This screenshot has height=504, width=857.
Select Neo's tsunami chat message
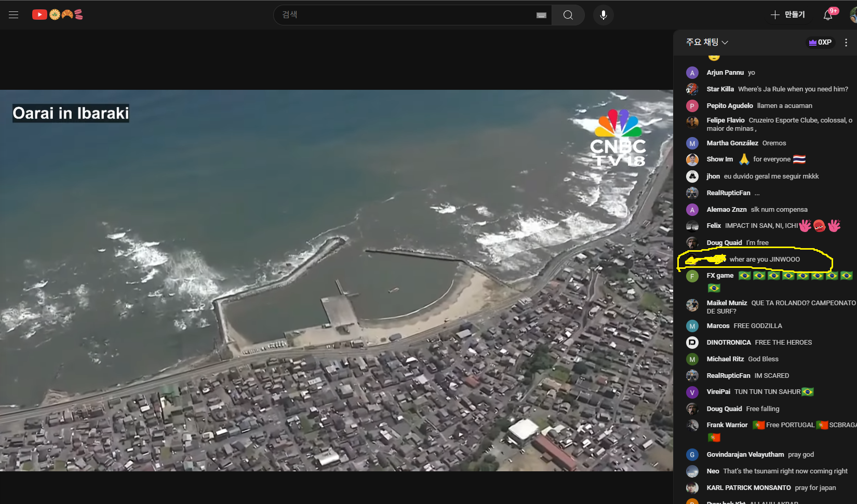point(785,471)
